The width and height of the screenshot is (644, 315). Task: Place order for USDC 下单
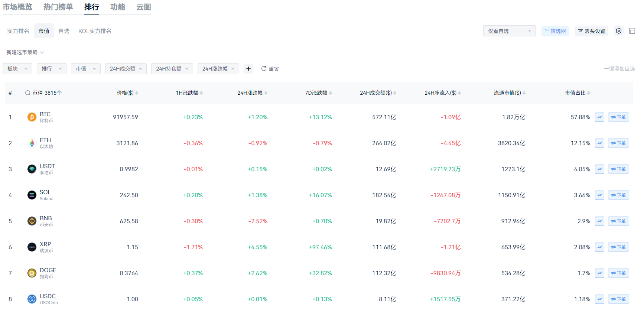point(618,299)
